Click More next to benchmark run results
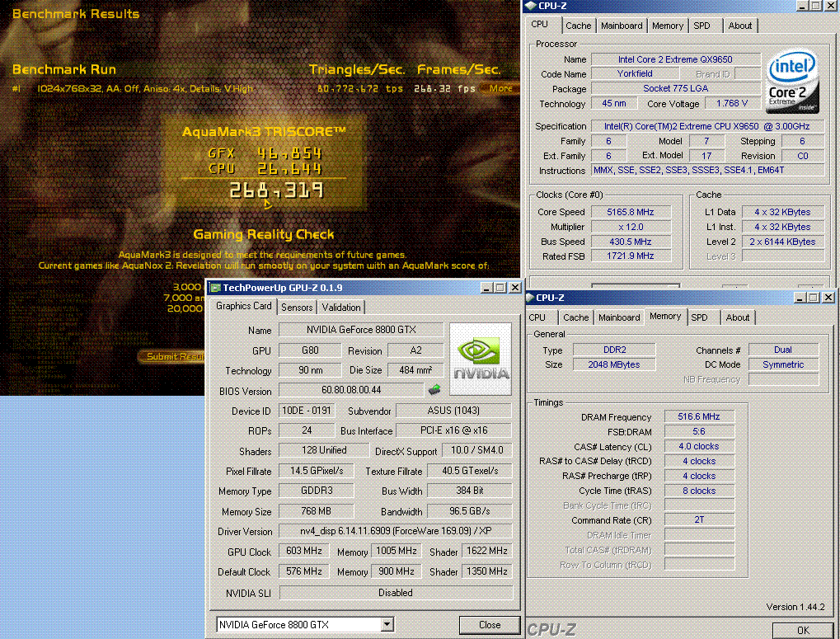 click(501, 88)
